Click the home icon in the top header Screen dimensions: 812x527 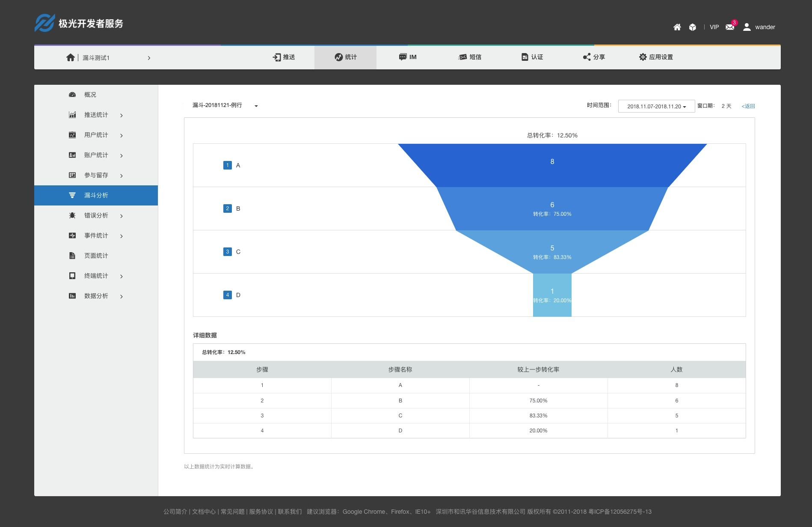click(677, 27)
